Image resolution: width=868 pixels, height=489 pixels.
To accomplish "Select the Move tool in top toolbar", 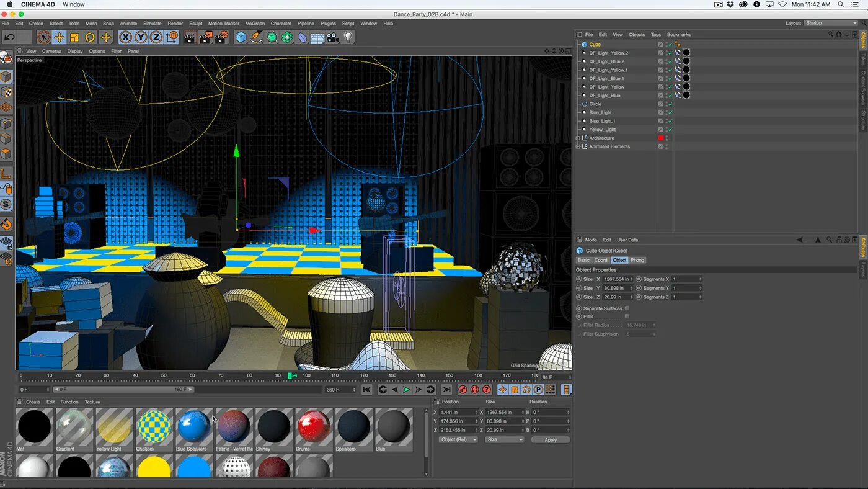I will click(x=59, y=37).
